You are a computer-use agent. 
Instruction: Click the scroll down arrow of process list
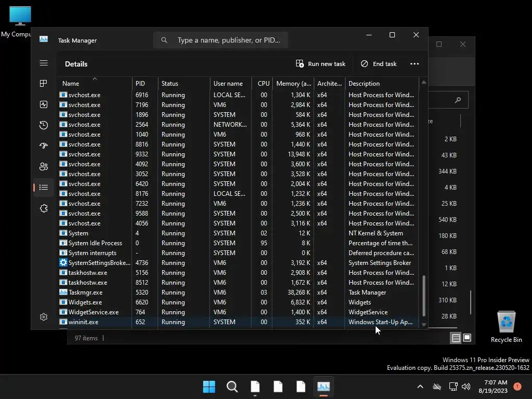[424, 325]
